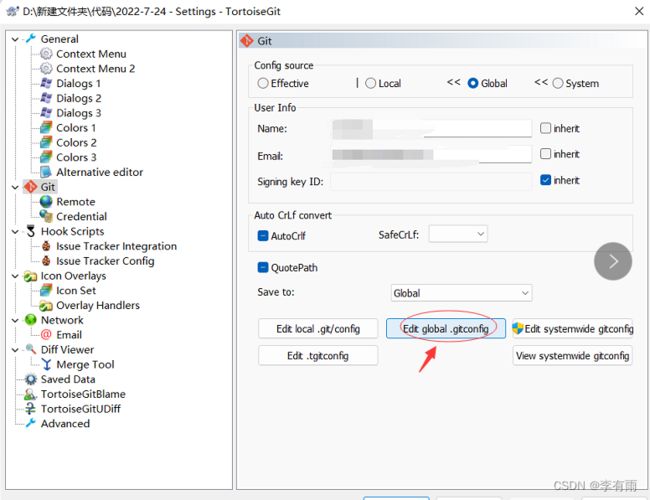Click Edit local .git/config button

(x=318, y=329)
